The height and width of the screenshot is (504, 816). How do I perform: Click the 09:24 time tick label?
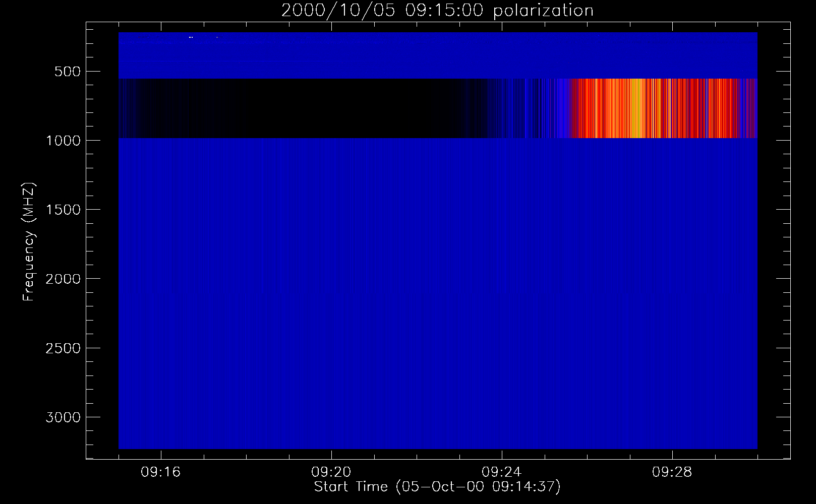click(502, 472)
